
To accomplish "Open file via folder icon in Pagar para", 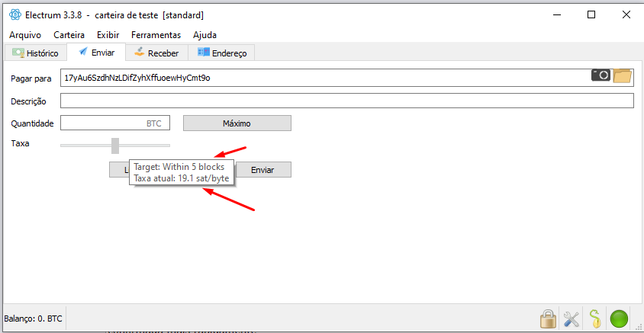I will pos(622,76).
